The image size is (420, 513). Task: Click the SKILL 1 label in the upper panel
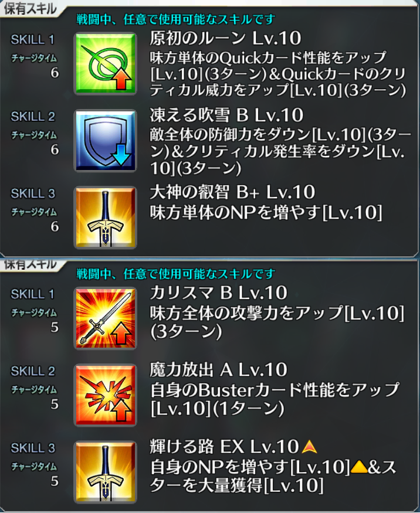pyautogui.click(x=32, y=40)
